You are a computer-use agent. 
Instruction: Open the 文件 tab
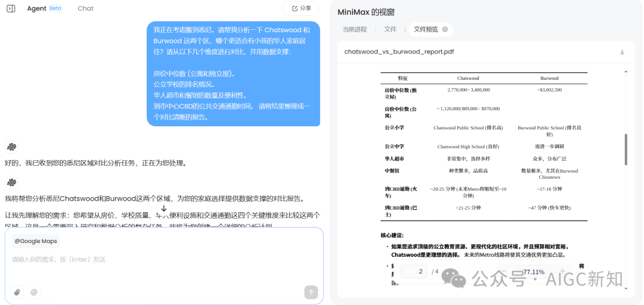(x=390, y=30)
